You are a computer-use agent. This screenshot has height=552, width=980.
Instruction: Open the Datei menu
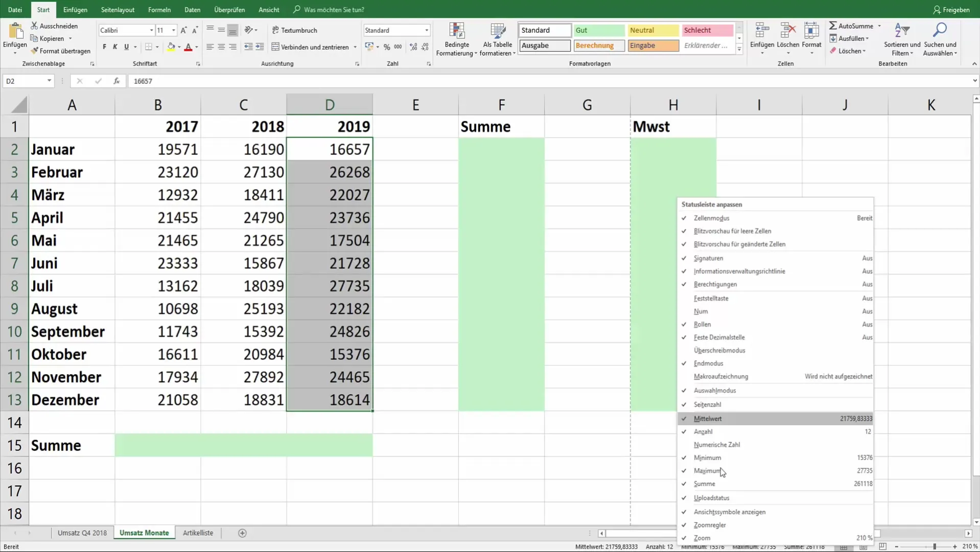pyautogui.click(x=15, y=10)
